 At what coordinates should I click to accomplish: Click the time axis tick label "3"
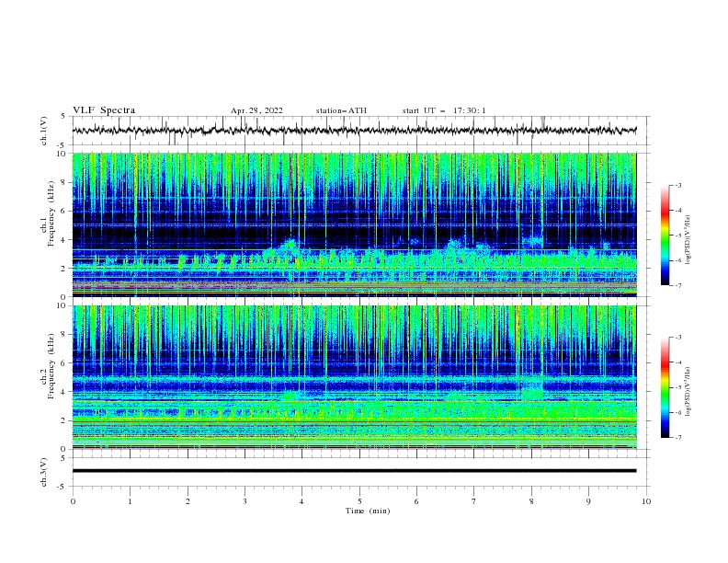click(245, 501)
